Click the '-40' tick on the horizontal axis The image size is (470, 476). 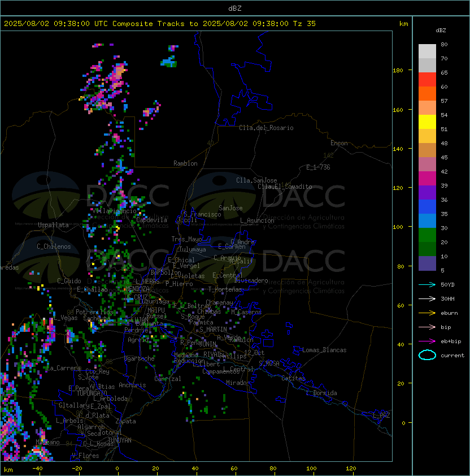[37, 469]
